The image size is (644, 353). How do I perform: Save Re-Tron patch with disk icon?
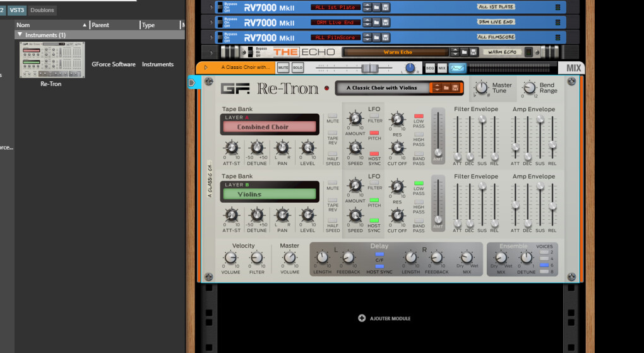(x=455, y=88)
